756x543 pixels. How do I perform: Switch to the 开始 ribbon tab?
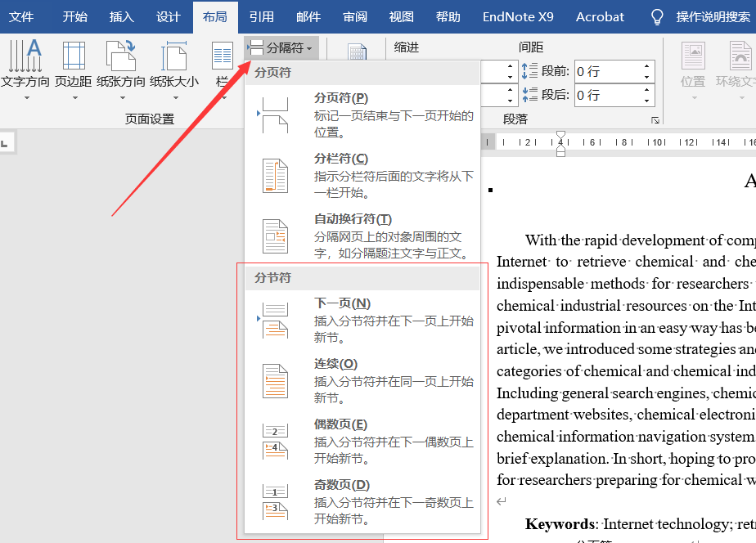[74, 17]
